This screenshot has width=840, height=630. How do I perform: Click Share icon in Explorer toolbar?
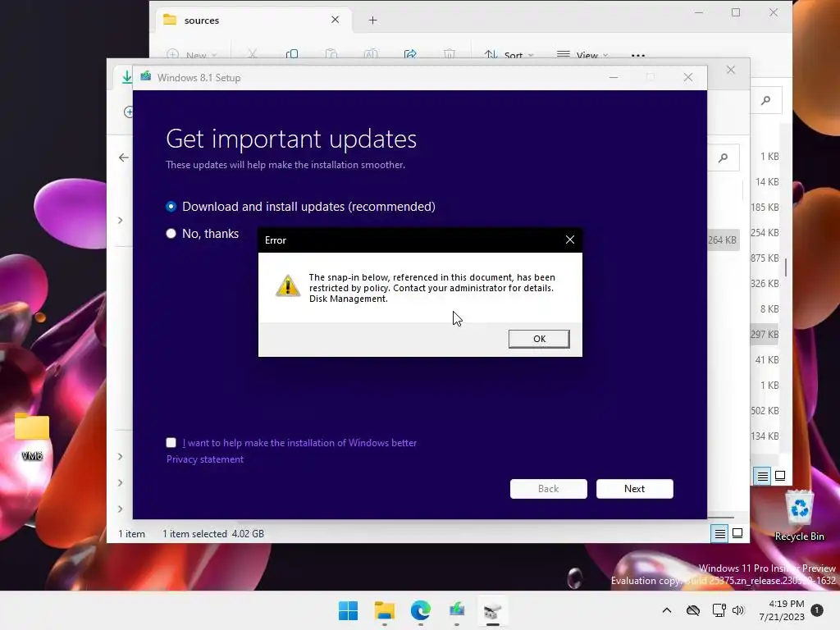[x=410, y=54]
